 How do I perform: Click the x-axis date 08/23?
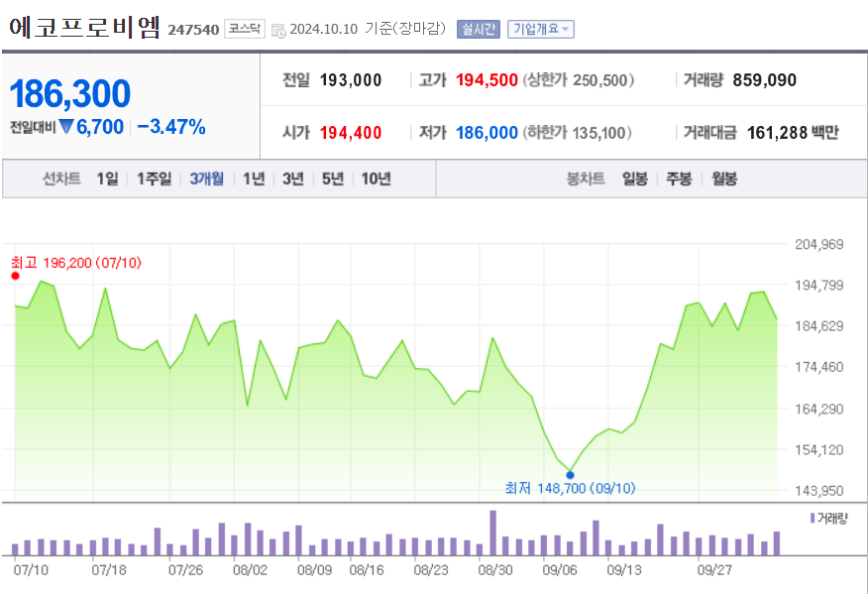pos(431,570)
